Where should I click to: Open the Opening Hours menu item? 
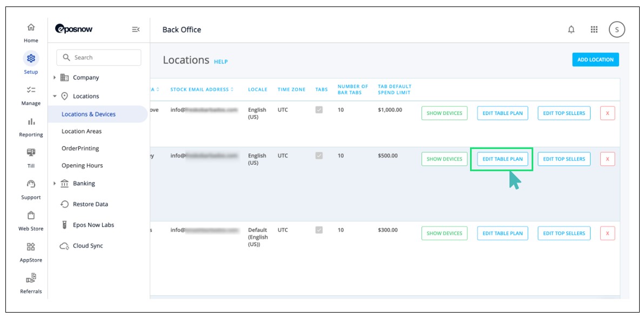82,166
